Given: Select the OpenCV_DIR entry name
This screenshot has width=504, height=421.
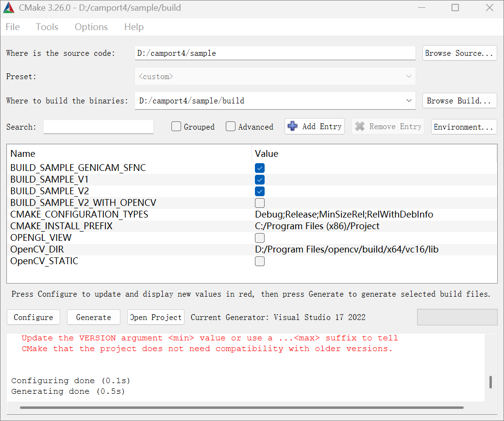Looking at the screenshot, I should [x=37, y=250].
